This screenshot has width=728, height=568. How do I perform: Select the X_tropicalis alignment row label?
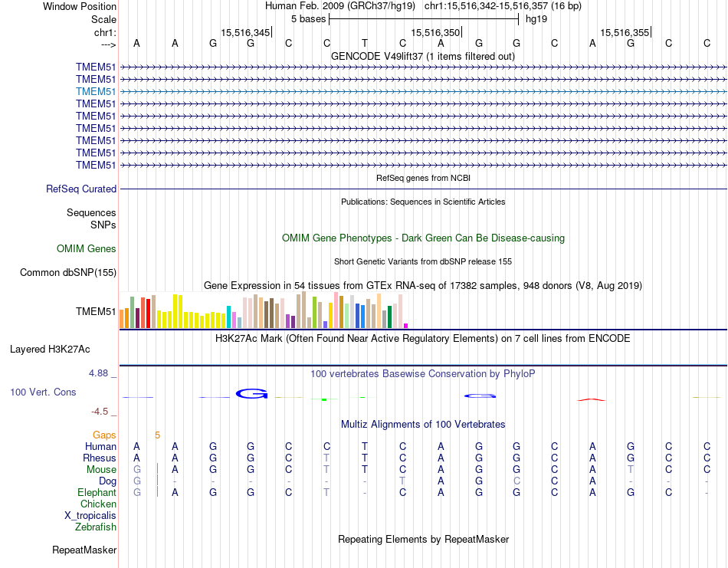click(90, 516)
